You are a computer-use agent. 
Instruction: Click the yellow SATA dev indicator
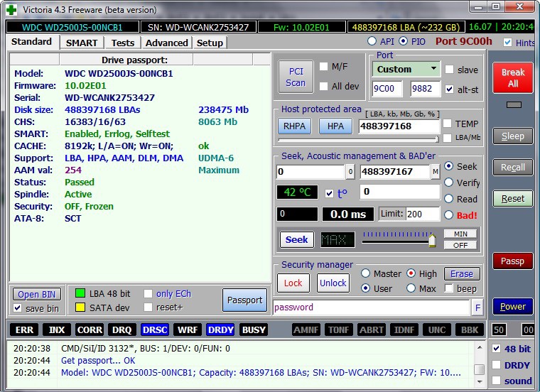(80, 307)
